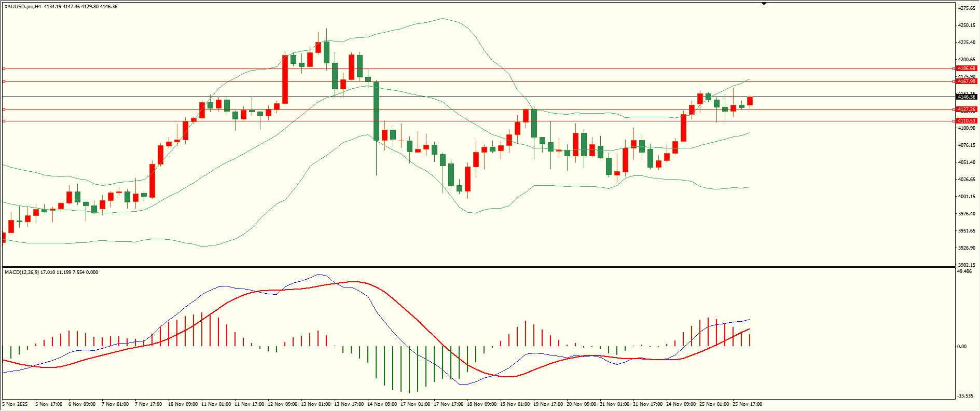This screenshot has width=980, height=411.
Task: Click right anchor square of 4186.68 line
Action: 954,68
